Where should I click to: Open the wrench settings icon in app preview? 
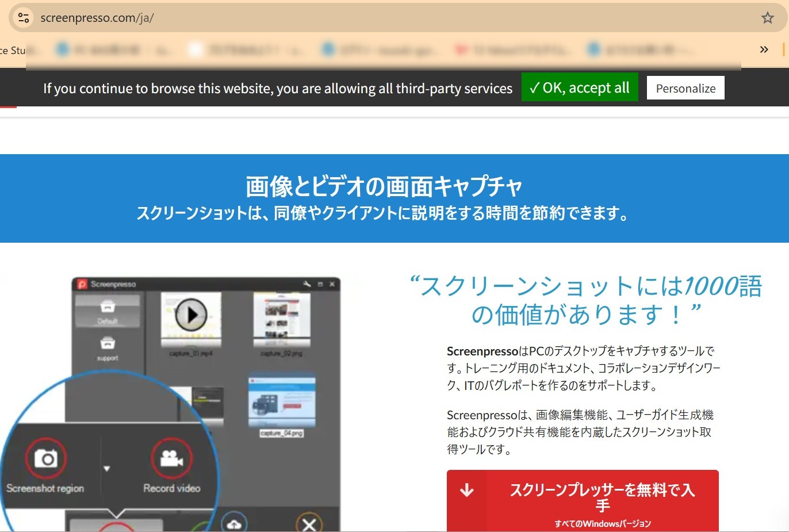[x=307, y=284]
